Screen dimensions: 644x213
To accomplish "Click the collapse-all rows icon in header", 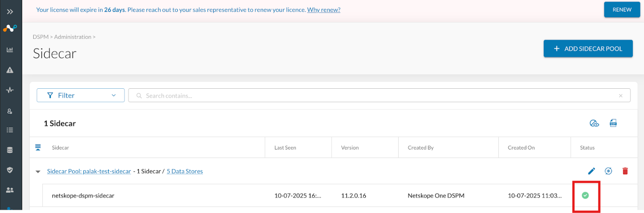I will pos(38,147).
